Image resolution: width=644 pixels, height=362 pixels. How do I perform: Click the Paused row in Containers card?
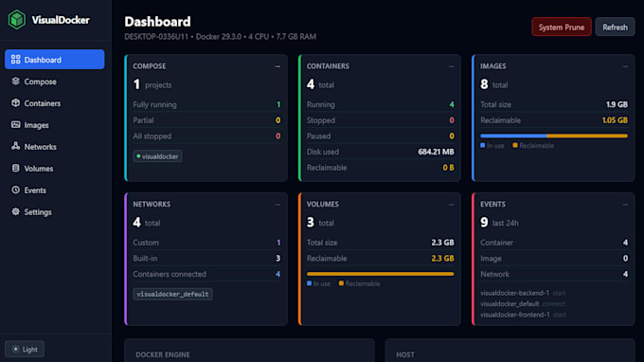point(381,136)
